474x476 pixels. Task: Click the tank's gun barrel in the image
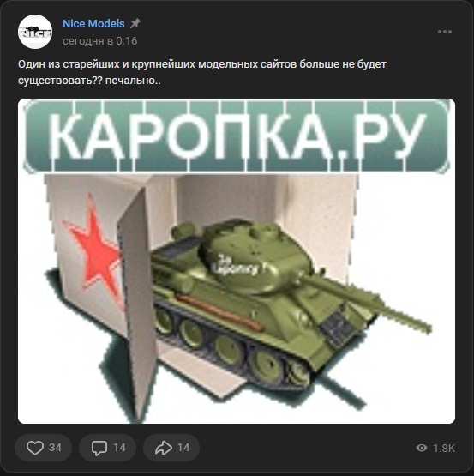pyautogui.click(x=367, y=304)
